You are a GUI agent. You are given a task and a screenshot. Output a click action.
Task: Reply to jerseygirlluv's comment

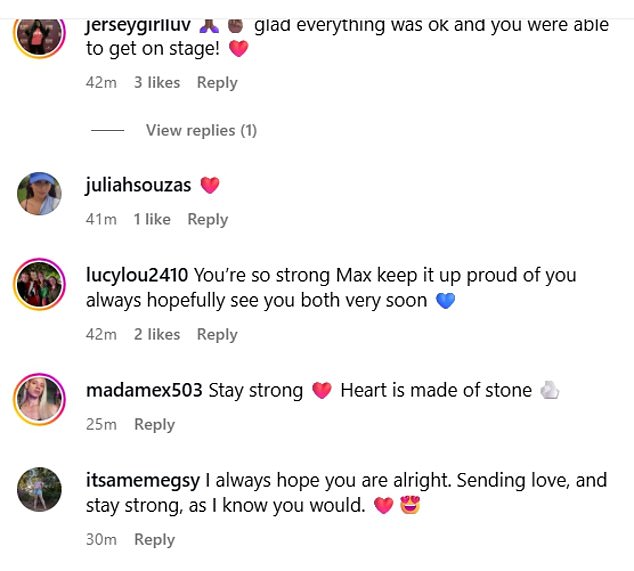(217, 83)
